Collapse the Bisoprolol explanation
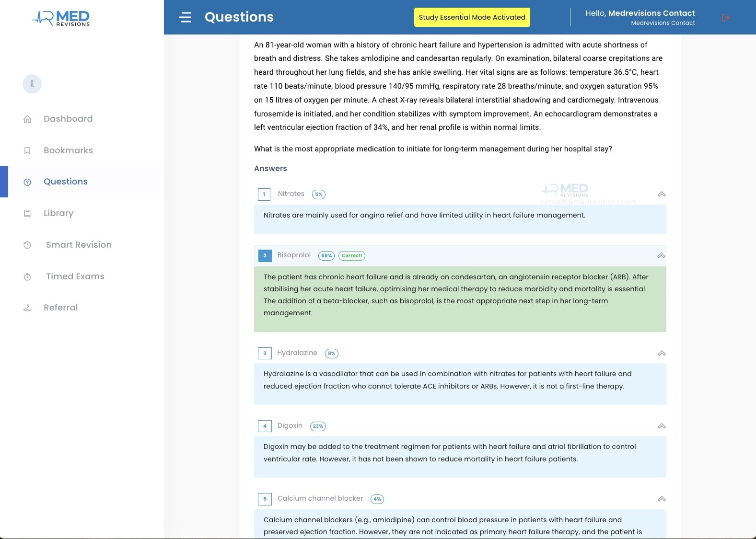This screenshot has width=756, height=539. tap(662, 255)
